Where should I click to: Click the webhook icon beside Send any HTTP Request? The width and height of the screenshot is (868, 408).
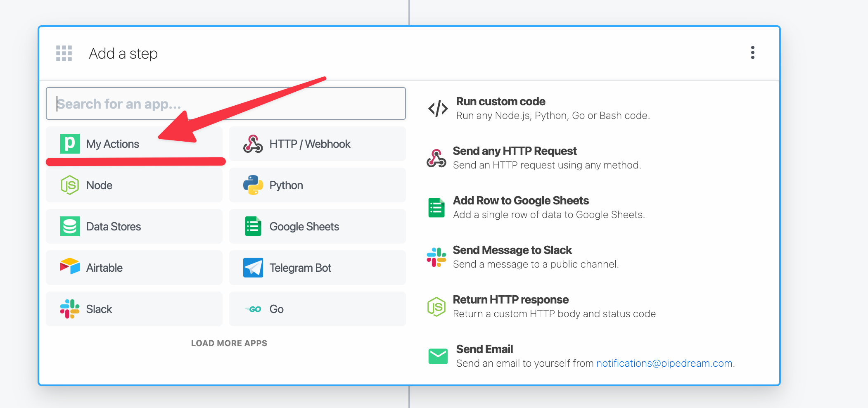tap(436, 158)
